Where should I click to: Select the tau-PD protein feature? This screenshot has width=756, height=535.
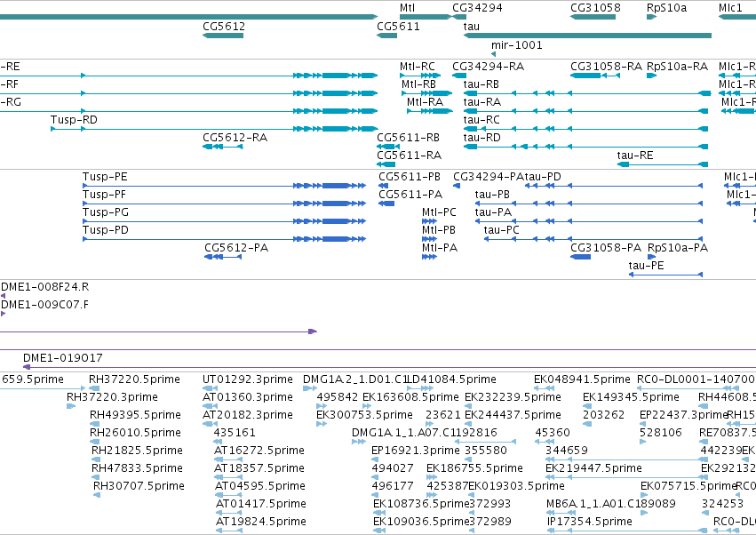[x=614, y=186]
